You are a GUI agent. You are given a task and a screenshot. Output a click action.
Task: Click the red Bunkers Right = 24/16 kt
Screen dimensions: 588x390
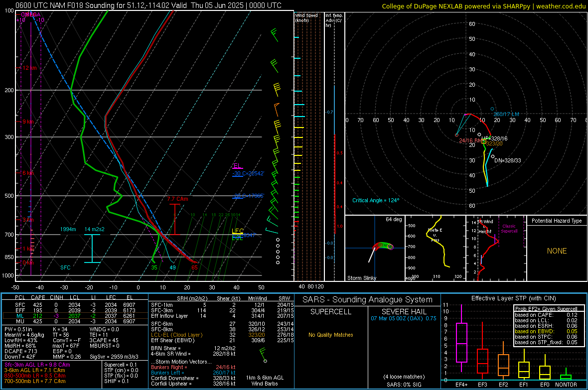[x=193, y=367]
